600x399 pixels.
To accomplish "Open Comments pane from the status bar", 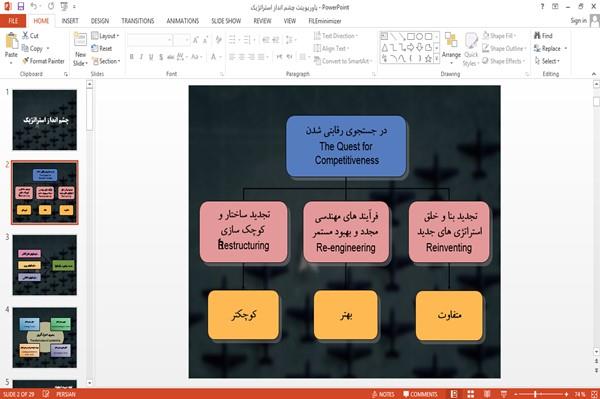I will (x=420, y=394).
